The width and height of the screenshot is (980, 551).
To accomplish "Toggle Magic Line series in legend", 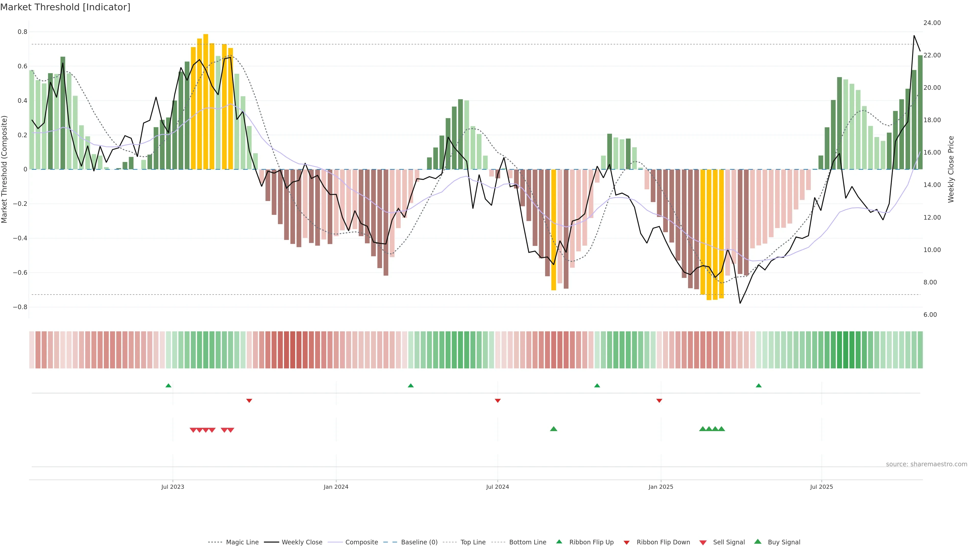I will coord(242,542).
